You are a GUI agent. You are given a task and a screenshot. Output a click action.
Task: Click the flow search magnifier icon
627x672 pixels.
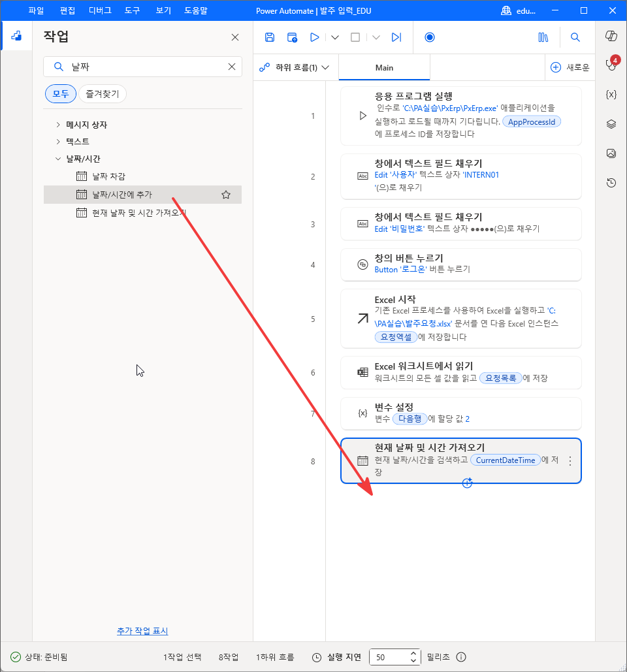(575, 37)
